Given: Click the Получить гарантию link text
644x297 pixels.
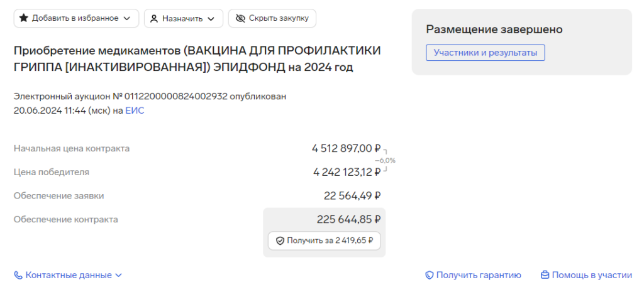Looking at the screenshot, I should tap(479, 275).
